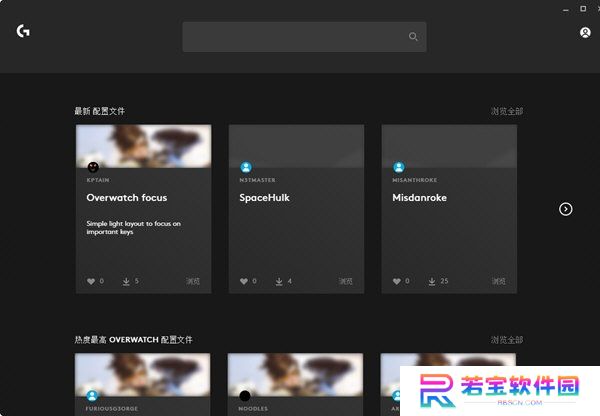Image resolution: width=600 pixels, height=416 pixels.
Task: Click download icon on Misdanroke card
Action: [432, 281]
